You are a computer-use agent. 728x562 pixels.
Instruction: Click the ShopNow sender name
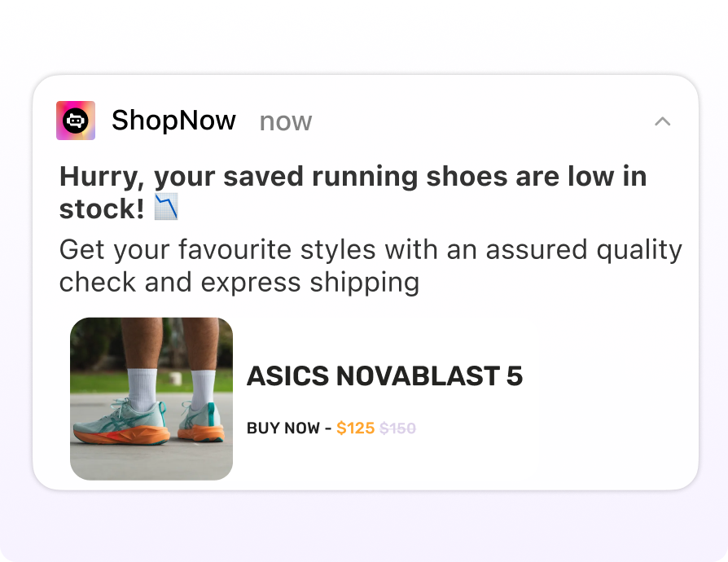174,120
